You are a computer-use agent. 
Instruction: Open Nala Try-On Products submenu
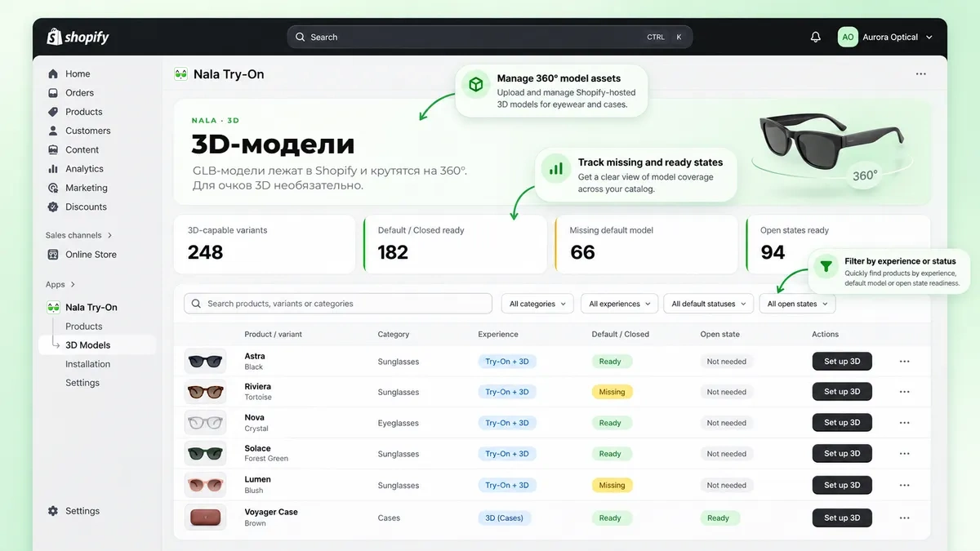coord(84,327)
